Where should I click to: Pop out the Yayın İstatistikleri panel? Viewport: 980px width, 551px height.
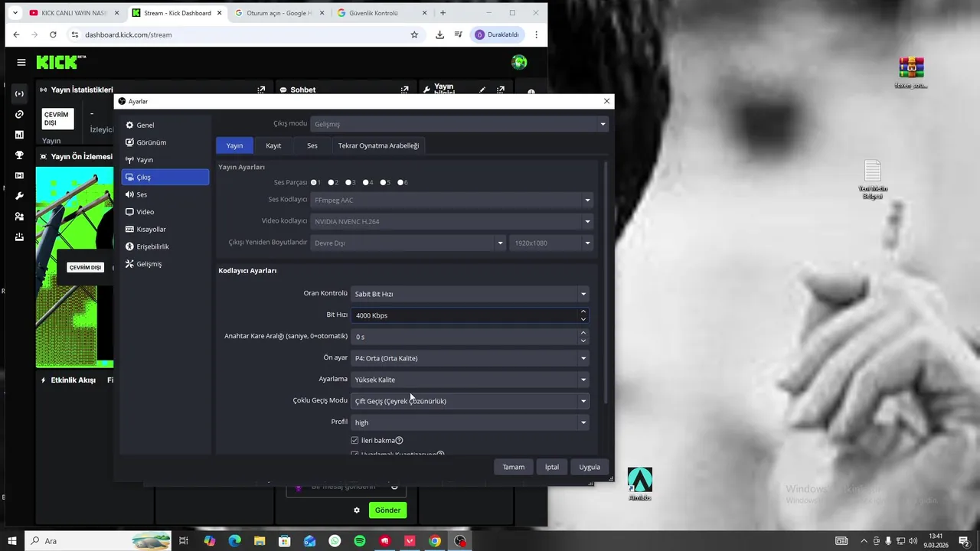261,90
